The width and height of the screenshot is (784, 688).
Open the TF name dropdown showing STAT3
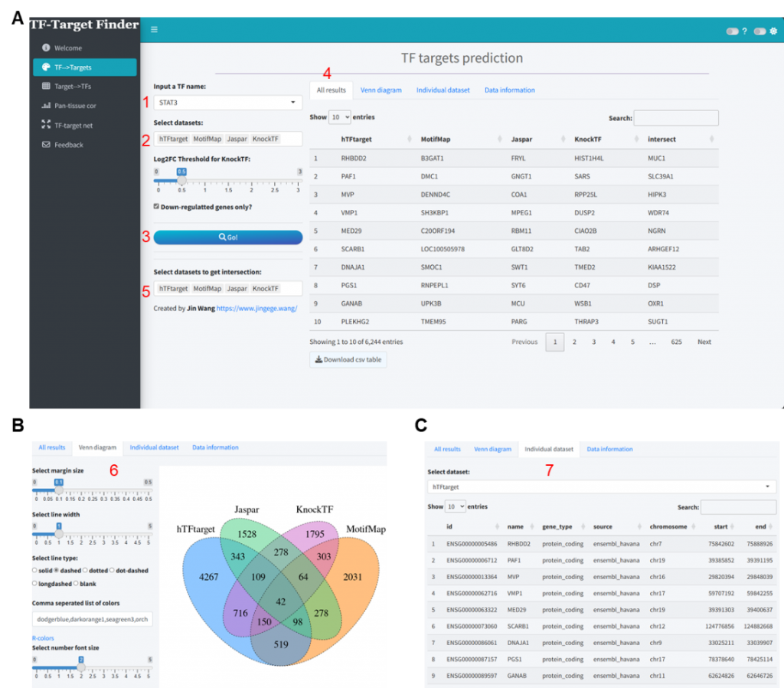[227, 103]
